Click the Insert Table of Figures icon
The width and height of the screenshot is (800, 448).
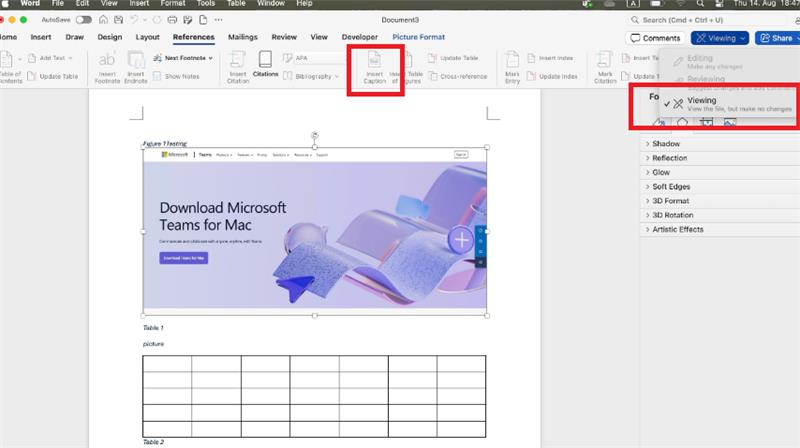pos(410,60)
